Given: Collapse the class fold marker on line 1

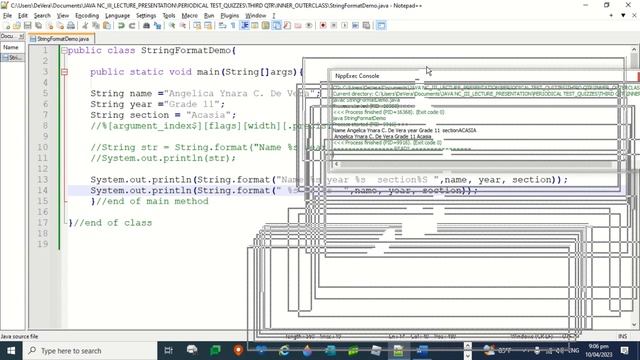Looking at the screenshot, I should (64, 51).
